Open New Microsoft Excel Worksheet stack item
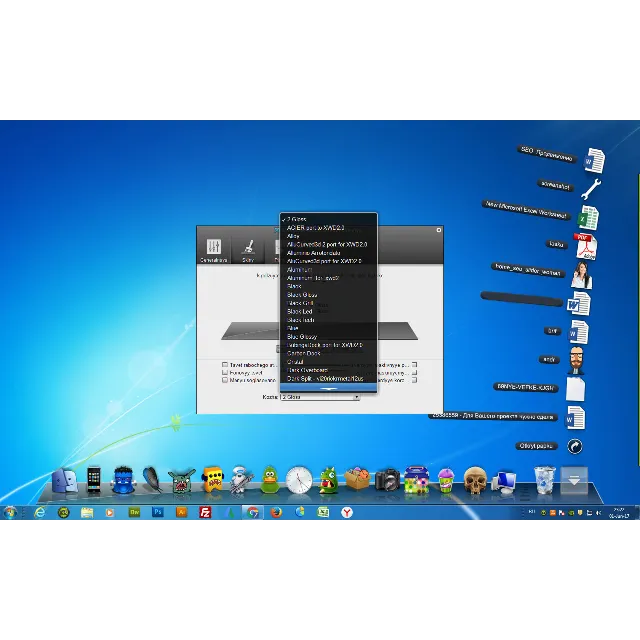This screenshot has height=640, width=640. (x=588, y=218)
